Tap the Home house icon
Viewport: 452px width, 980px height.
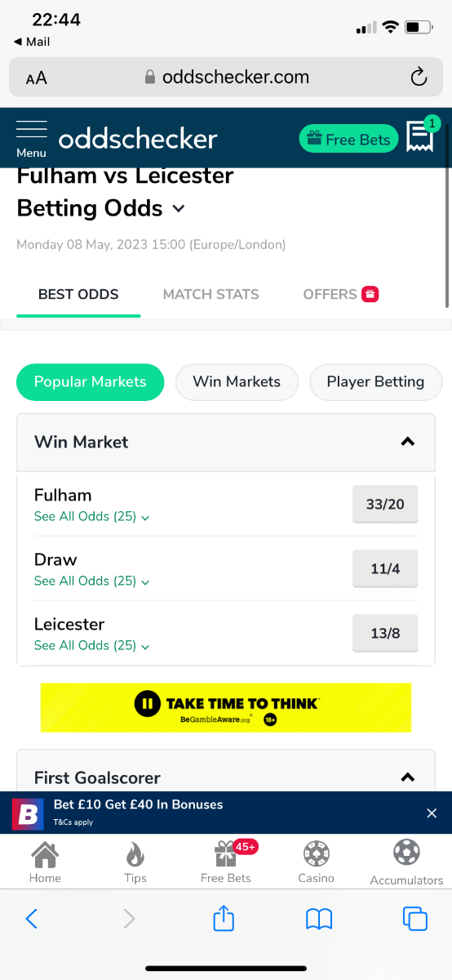[x=45, y=854]
